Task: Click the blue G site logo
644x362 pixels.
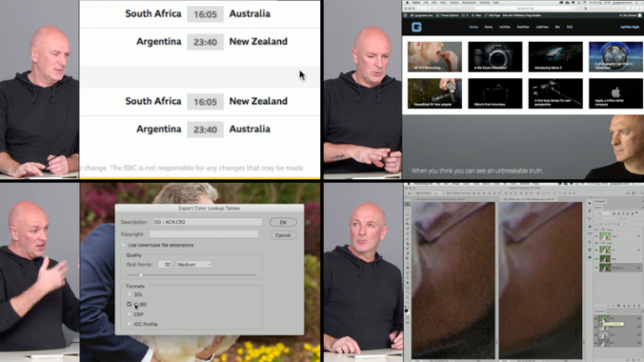Action: point(417,27)
